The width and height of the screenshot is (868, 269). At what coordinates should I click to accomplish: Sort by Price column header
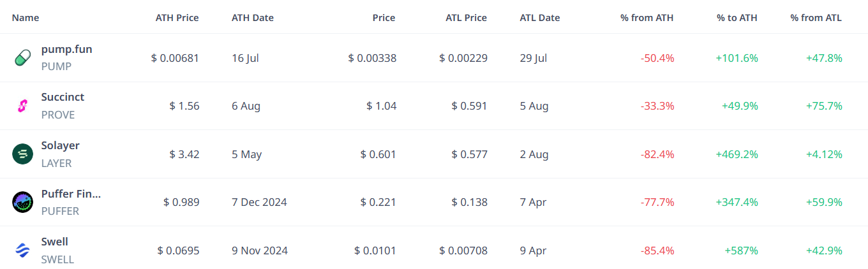[x=384, y=18]
